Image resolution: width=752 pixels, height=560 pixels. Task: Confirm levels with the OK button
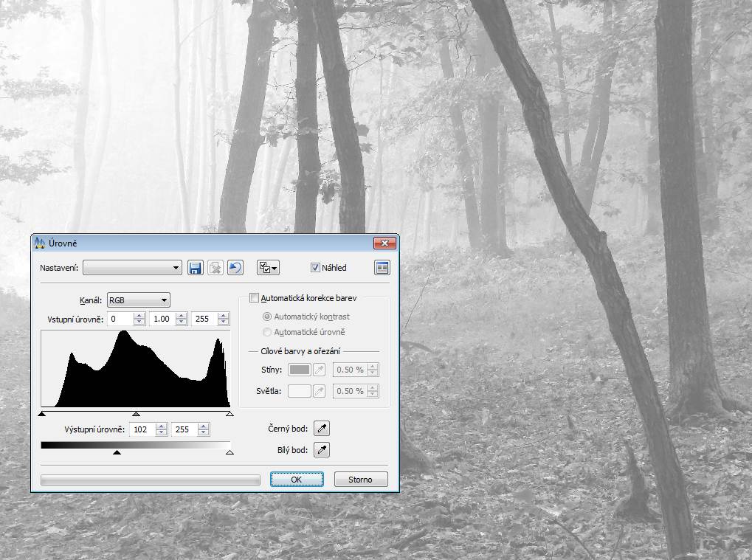point(297,480)
